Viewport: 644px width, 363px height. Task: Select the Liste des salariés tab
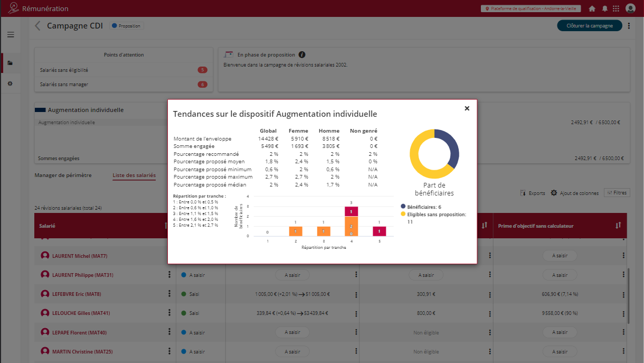point(134,175)
